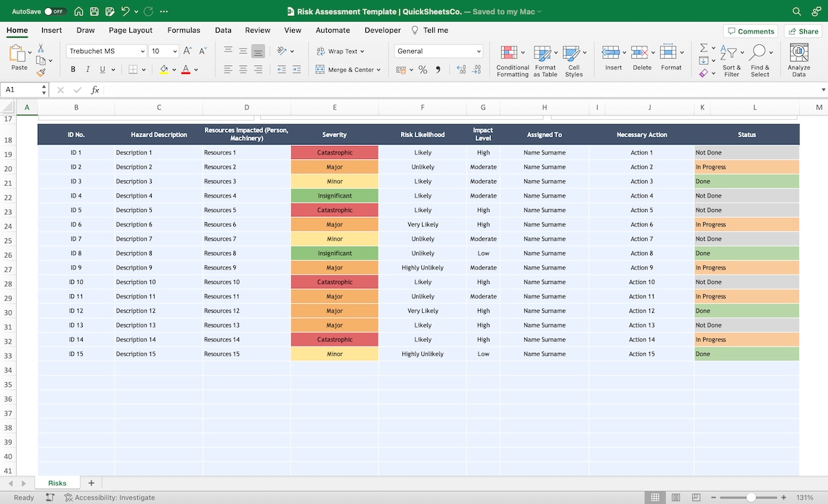Select the Merge & Center icon
The height and width of the screenshot is (504, 828).
[320, 70]
